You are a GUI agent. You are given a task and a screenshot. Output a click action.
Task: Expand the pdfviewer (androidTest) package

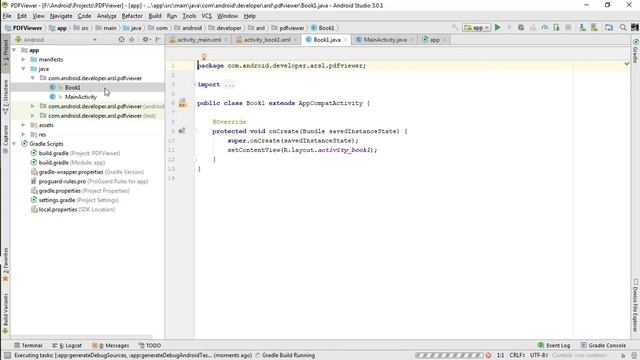(x=33, y=107)
